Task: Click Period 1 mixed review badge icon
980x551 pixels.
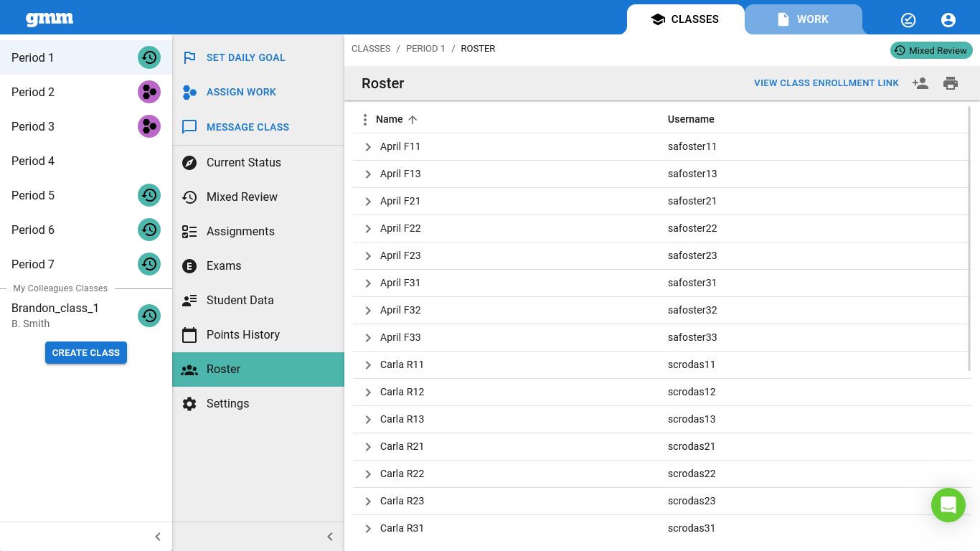Action: [x=149, y=57]
